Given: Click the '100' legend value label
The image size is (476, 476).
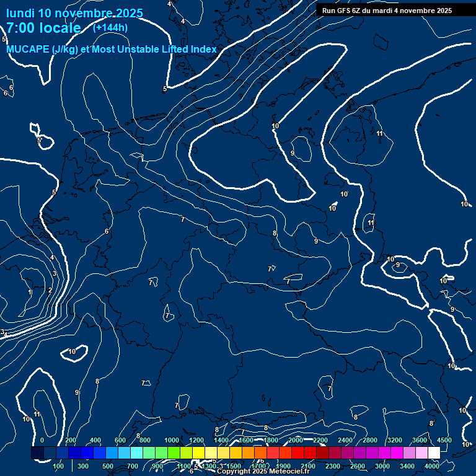Looking at the screenshot, I should coord(58,466).
